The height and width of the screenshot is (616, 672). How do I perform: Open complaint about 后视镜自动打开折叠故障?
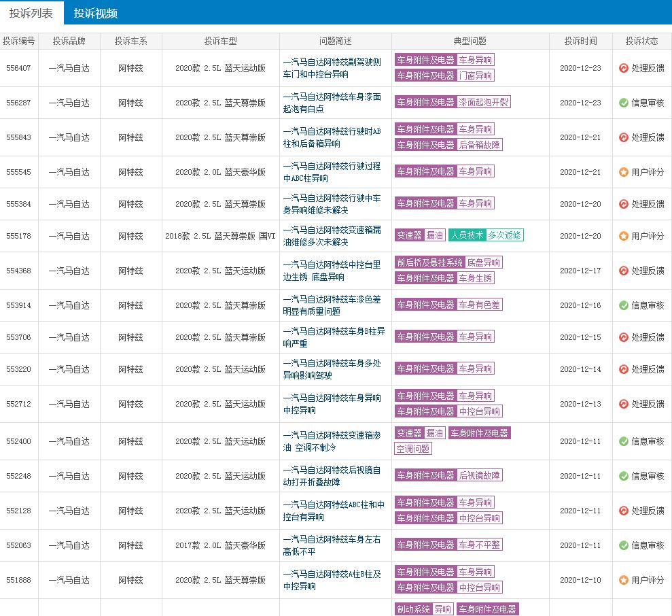click(332, 476)
